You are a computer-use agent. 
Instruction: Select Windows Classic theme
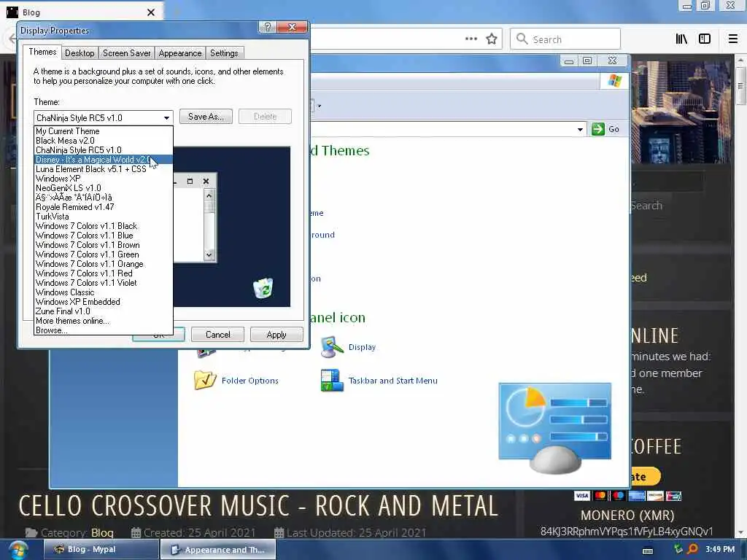click(104, 292)
